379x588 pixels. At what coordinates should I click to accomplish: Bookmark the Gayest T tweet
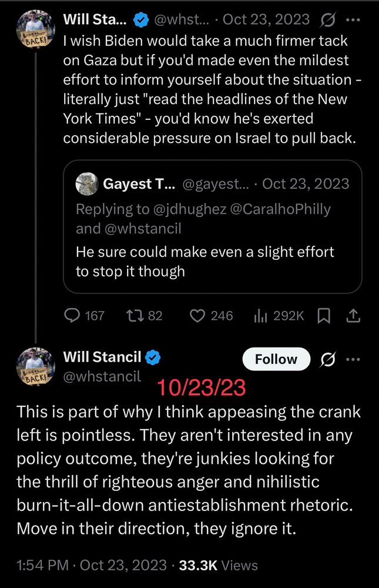[323, 315]
